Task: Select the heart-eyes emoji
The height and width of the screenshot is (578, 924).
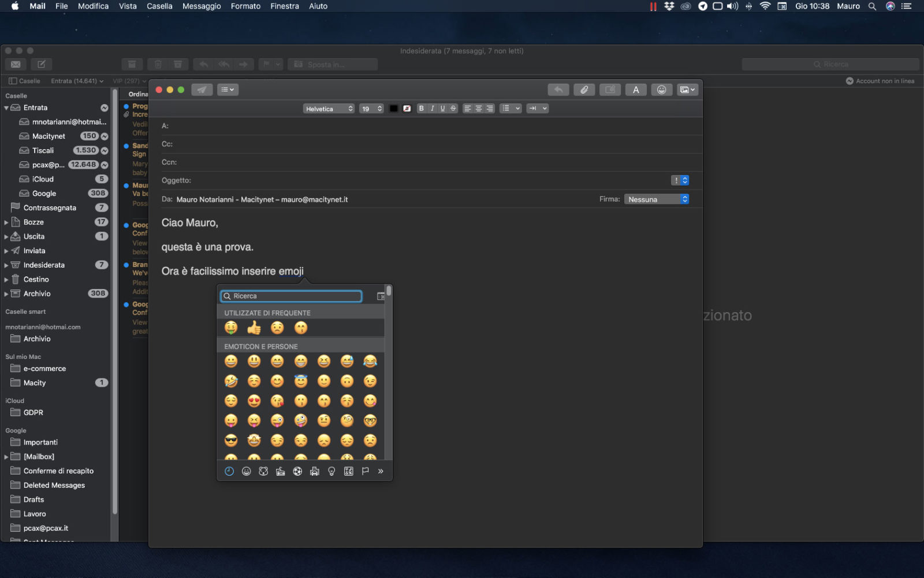Action: click(254, 401)
